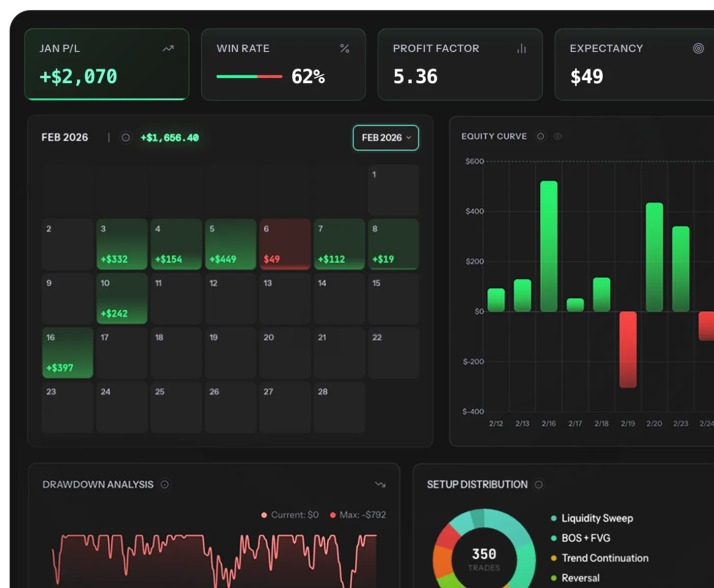714x588 pixels.
Task: Click the percent icon in Win Rate card
Action: point(345,49)
